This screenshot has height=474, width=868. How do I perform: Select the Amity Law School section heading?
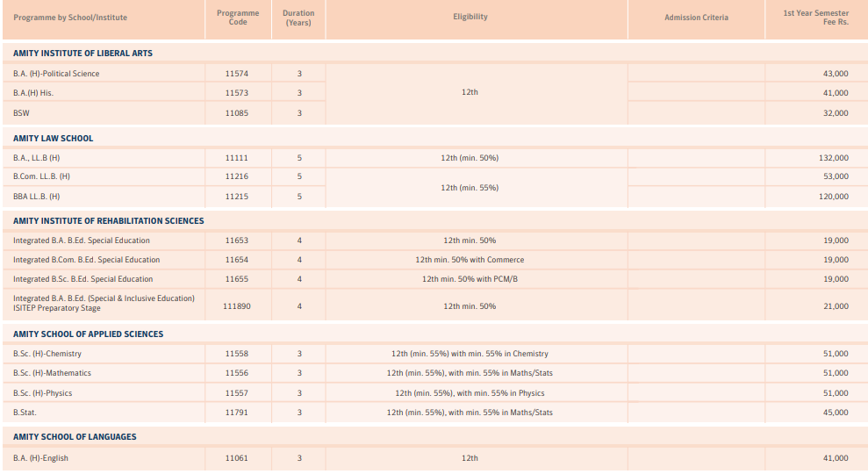[x=53, y=139]
